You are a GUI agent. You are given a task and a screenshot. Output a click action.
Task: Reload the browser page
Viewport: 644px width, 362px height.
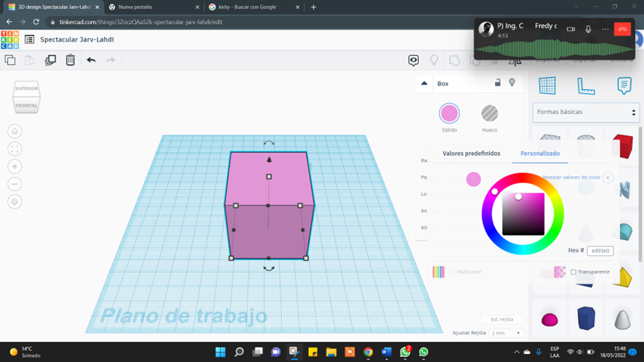tap(36, 22)
